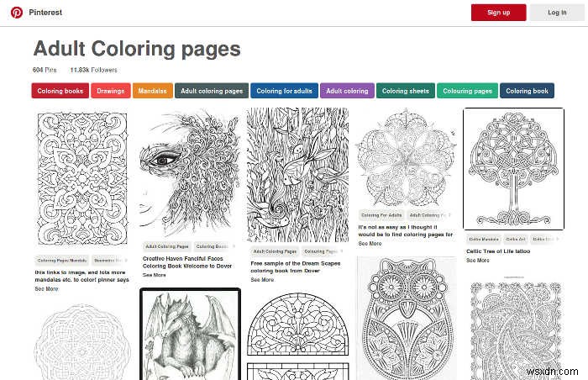588x380 pixels.
Task: Click See More under Creative Haven Fanciful Faces
Action: [x=154, y=275]
